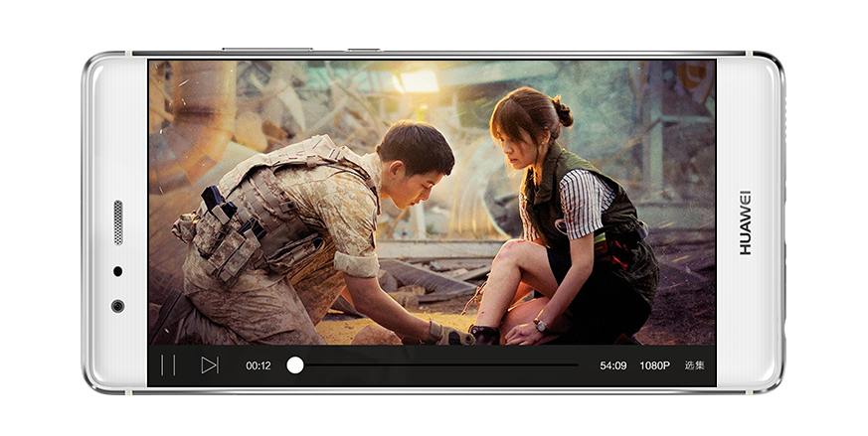Open the 1080P quality selector

(x=654, y=365)
